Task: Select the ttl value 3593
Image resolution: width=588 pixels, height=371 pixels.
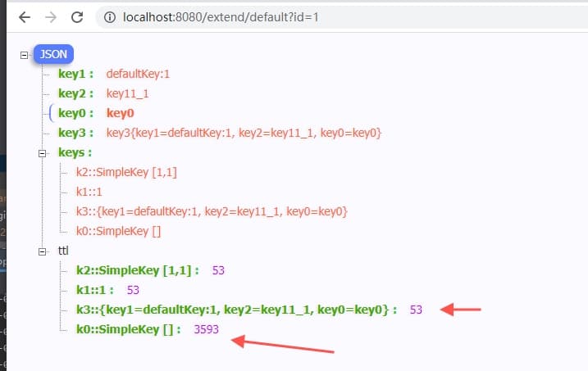Action: click(x=206, y=329)
